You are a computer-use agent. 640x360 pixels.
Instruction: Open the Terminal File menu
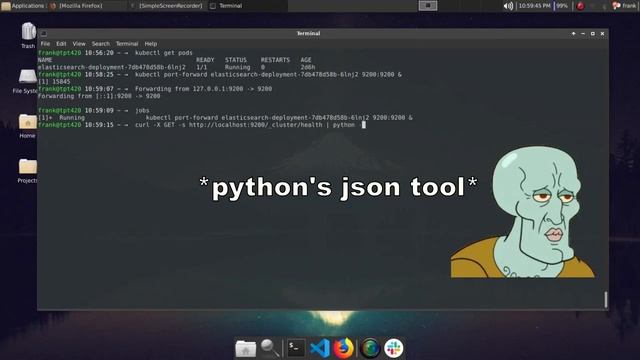pos(45,44)
